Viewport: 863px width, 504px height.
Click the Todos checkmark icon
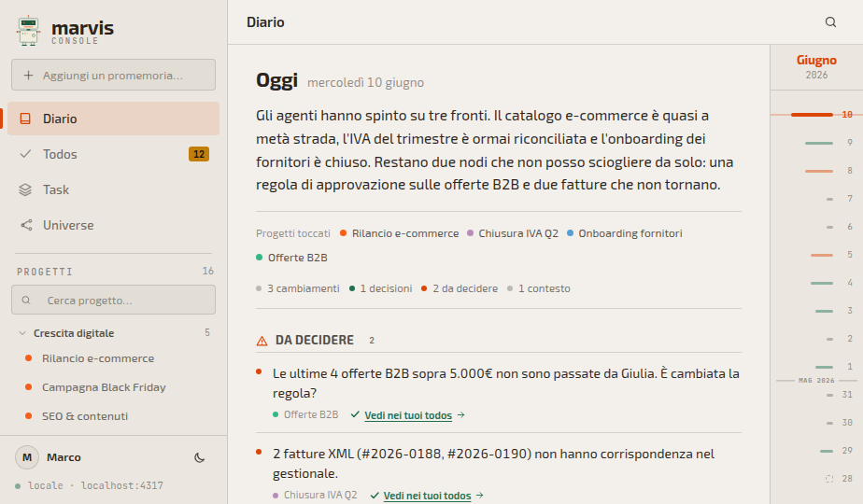coord(25,154)
